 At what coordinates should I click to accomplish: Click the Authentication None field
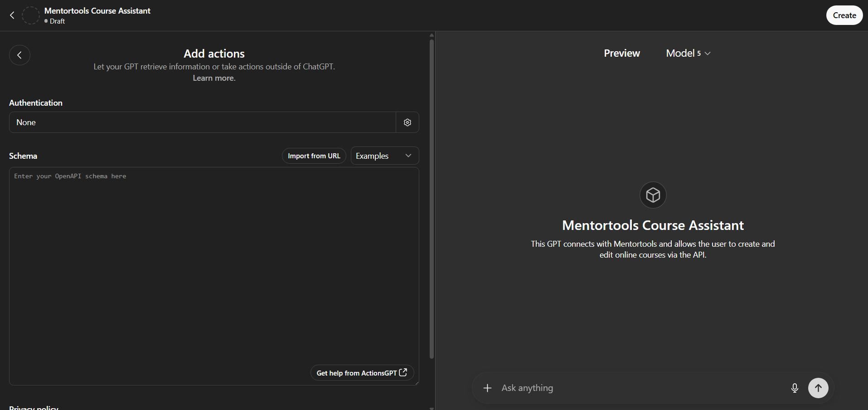[x=203, y=122]
